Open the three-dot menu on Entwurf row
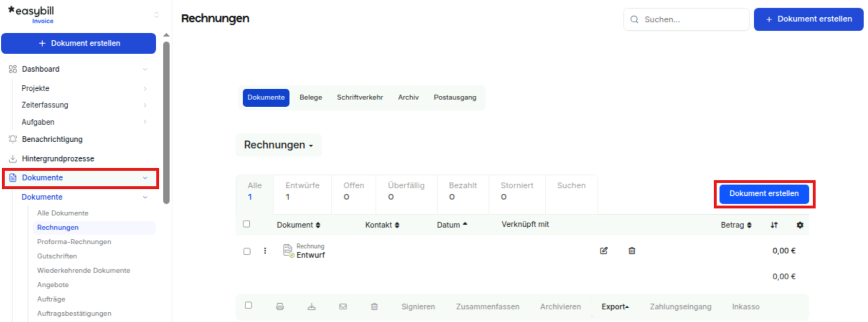 (265, 251)
